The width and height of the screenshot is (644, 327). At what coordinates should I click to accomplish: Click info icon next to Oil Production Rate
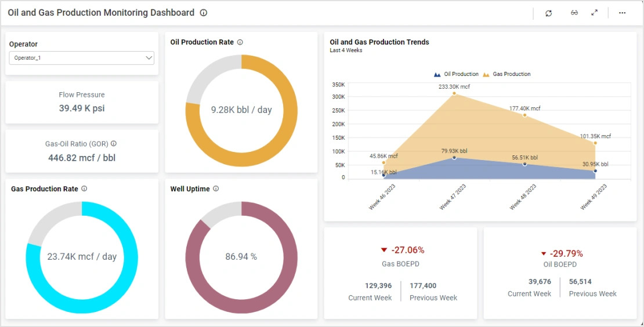pyautogui.click(x=240, y=42)
